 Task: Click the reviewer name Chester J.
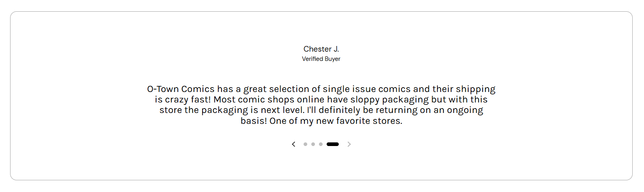tap(321, 49)
